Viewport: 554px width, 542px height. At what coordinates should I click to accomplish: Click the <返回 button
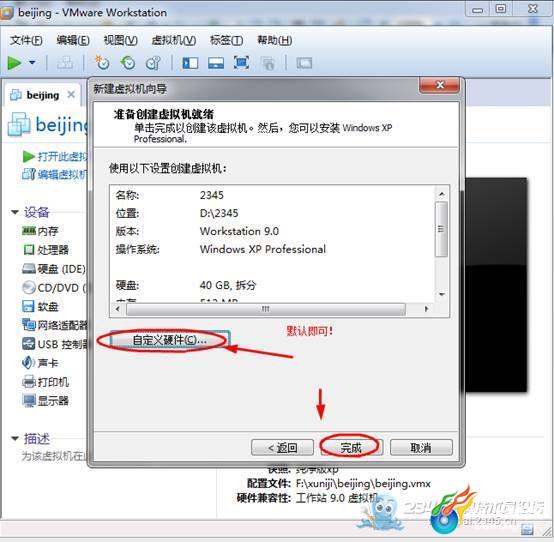(x=282, y=447)
